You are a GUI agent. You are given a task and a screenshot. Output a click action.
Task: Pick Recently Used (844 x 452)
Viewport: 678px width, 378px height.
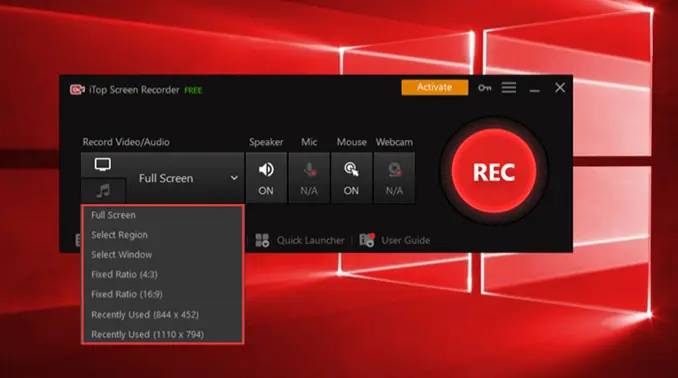[x=163, y=315]
